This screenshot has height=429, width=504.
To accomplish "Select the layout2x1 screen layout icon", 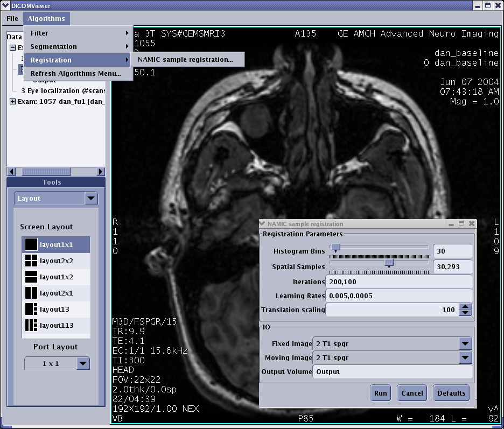I will point(31,293).
